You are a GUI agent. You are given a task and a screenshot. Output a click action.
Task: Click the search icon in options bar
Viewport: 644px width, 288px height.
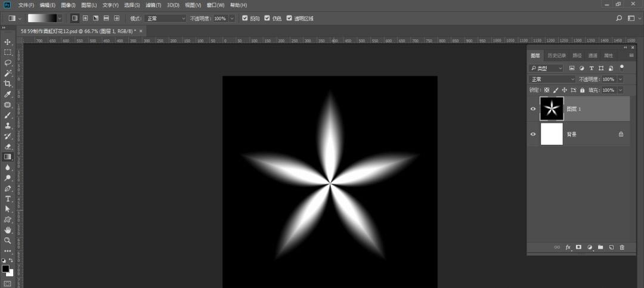coord(619,18)
